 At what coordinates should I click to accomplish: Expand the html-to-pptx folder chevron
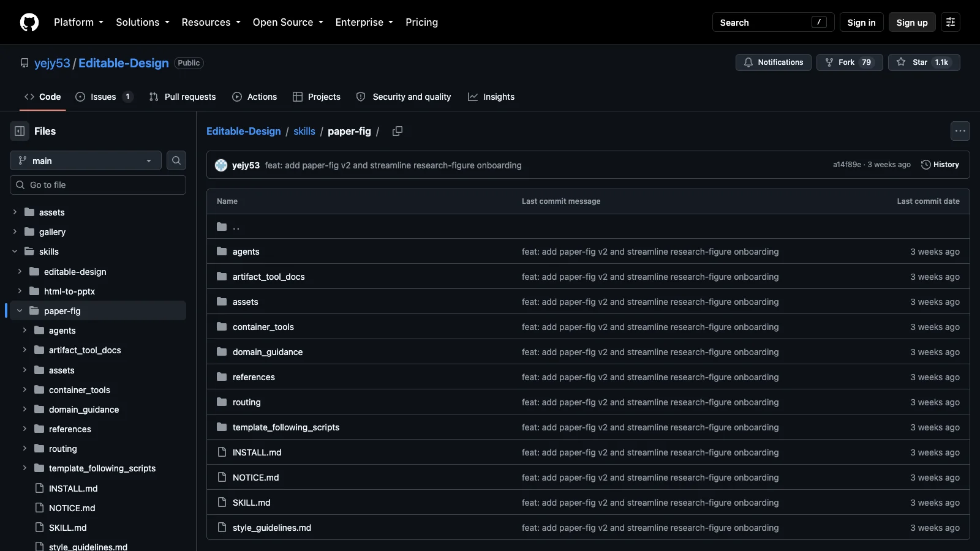tap(20, 291)
